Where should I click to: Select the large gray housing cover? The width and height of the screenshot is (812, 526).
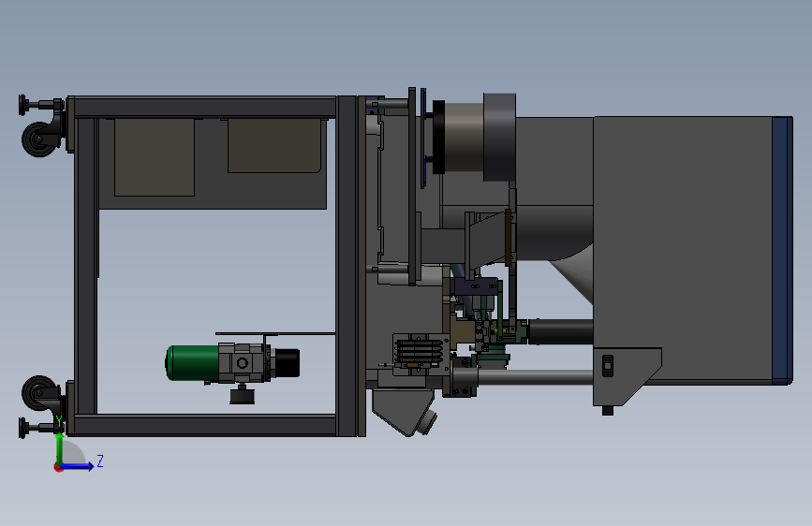(x=683, y=251)
